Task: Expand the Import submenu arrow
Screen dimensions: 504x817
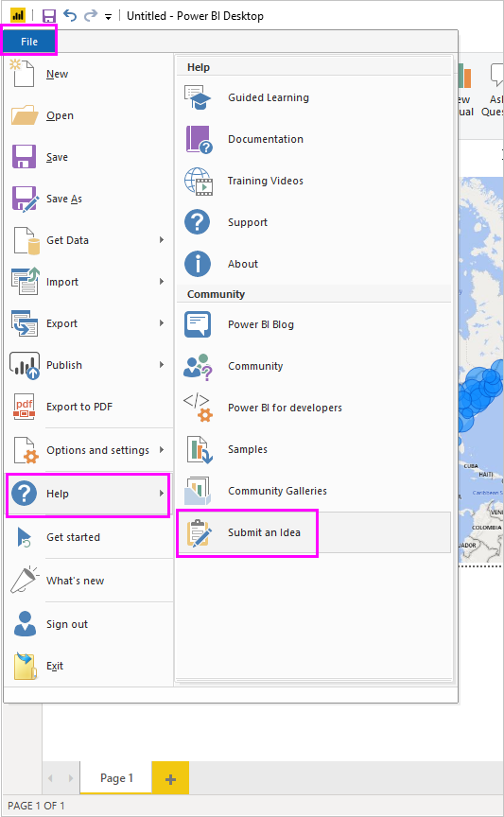Action: tap(162, 282)
